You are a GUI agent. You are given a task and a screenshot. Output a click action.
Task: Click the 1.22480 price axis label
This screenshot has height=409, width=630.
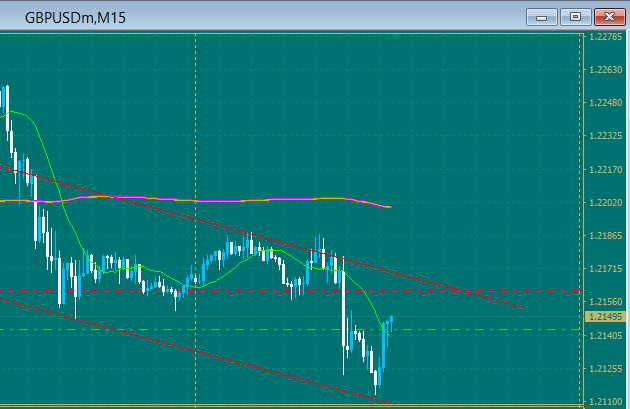605,103
